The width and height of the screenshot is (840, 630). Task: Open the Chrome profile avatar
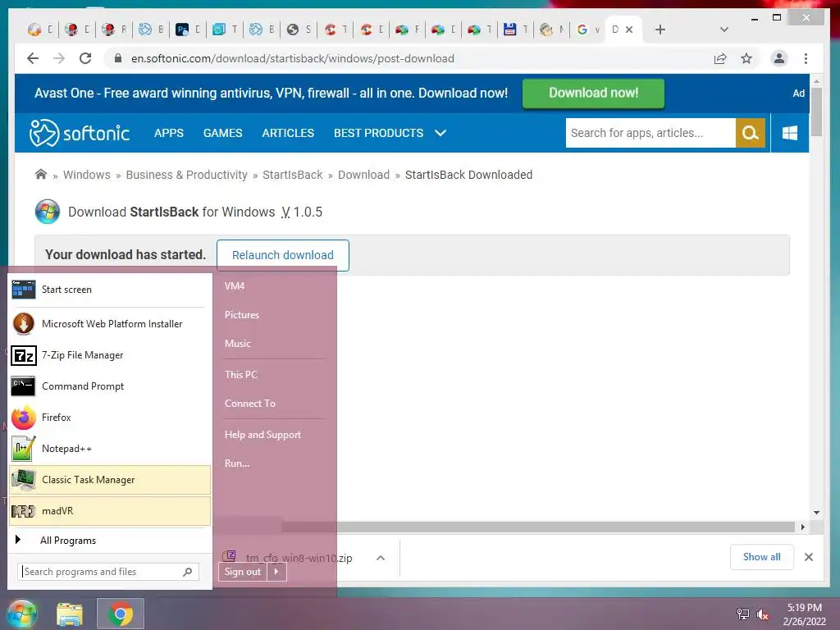click(779, 58)
